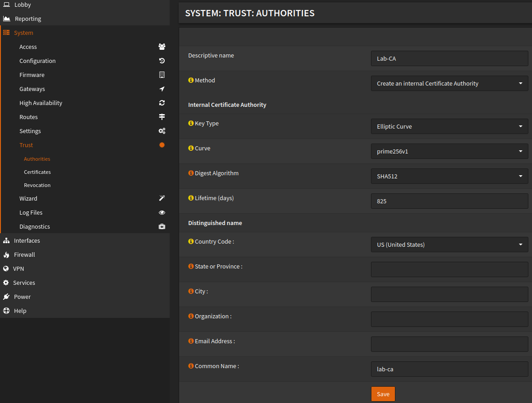Click the Firmware icon in sidebar
Image resolution: width=532 pixels, height=403 pixels.
pyautogui.click(x=162, y=75)
